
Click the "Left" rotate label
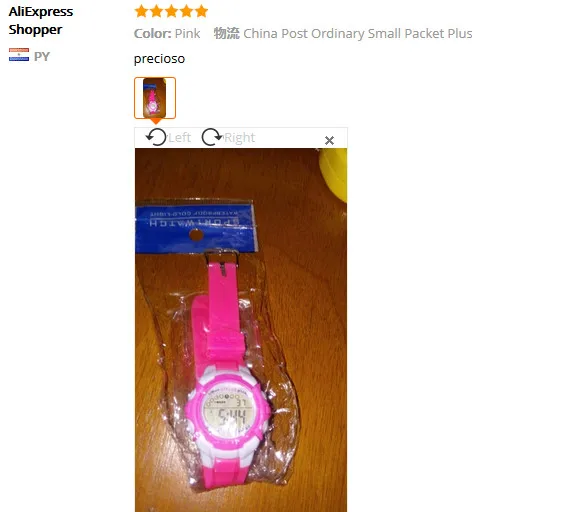click(179, 138)
